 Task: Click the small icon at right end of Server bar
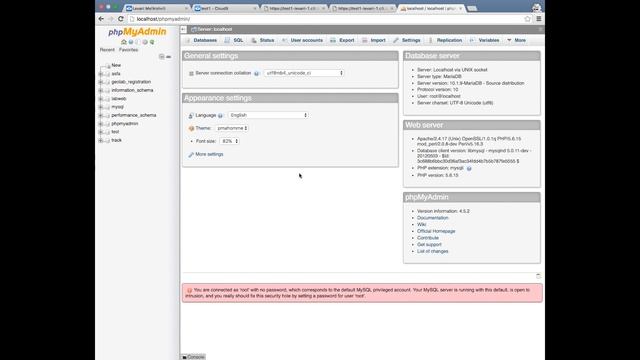click(540, 29)
